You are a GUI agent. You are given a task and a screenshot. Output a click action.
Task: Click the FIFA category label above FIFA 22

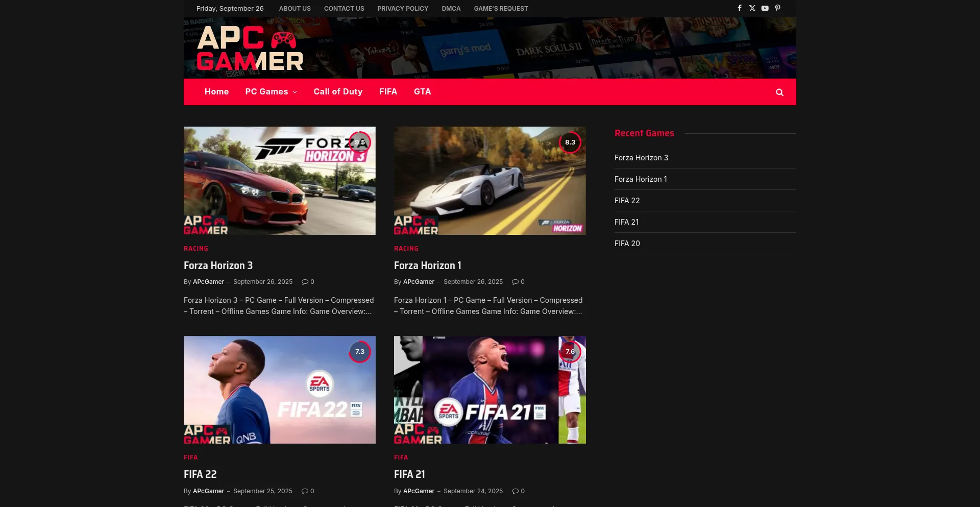pyautogui.click(x=191, y=457)
